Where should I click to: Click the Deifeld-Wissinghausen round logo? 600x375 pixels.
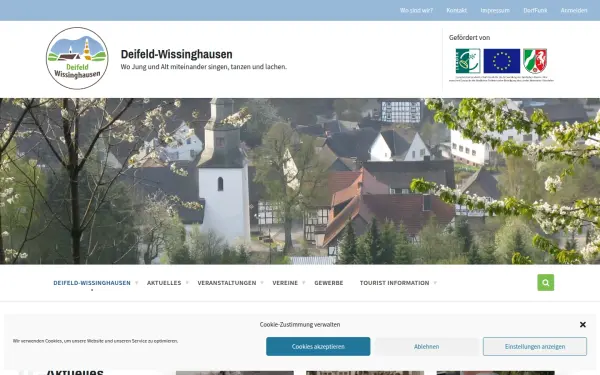(x=77, y=58)
